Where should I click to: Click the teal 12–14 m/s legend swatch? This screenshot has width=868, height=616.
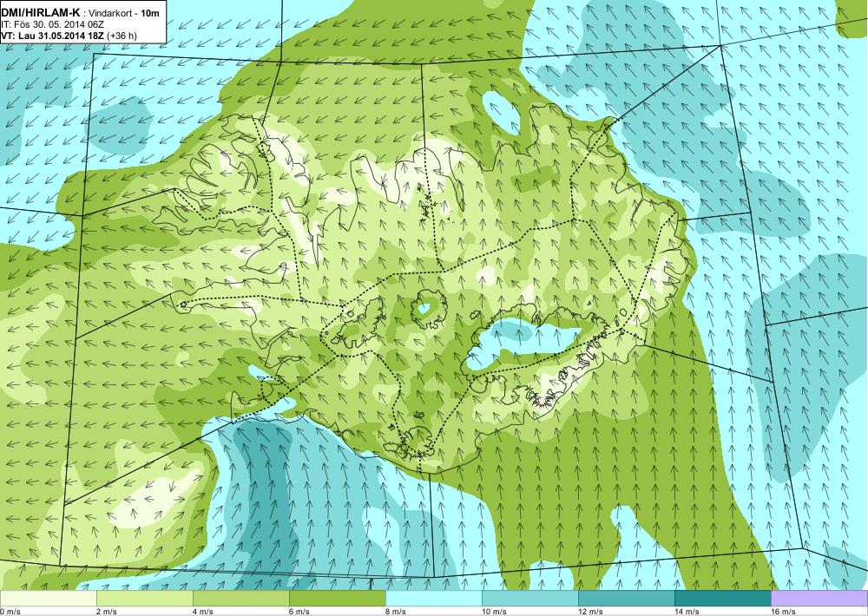click(x=626, y=599)
